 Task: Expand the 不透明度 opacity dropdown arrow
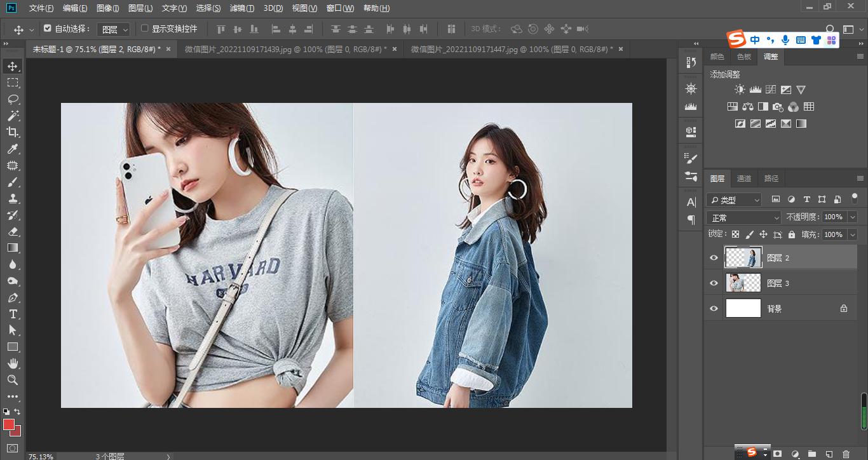pyautogui.click(x=852, y=217)
